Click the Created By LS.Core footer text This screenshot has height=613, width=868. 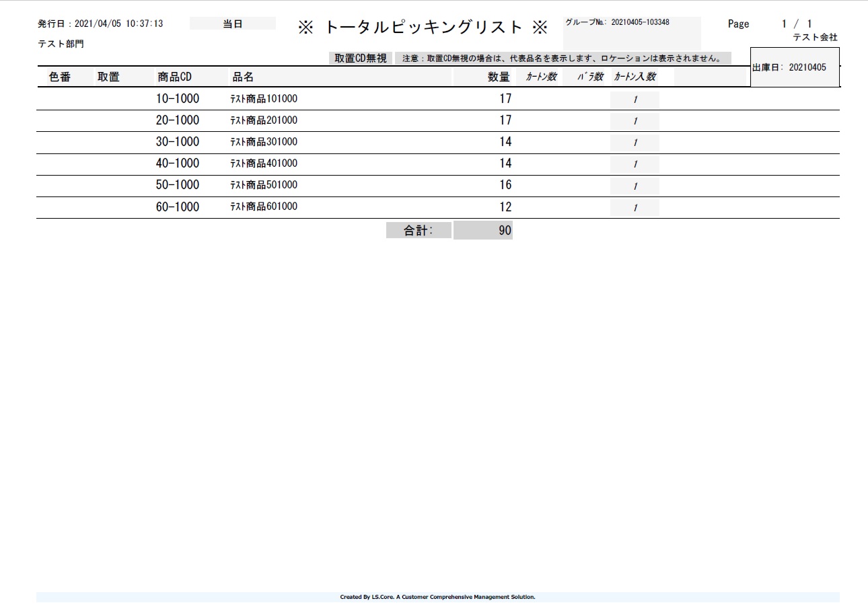[437, 597]
